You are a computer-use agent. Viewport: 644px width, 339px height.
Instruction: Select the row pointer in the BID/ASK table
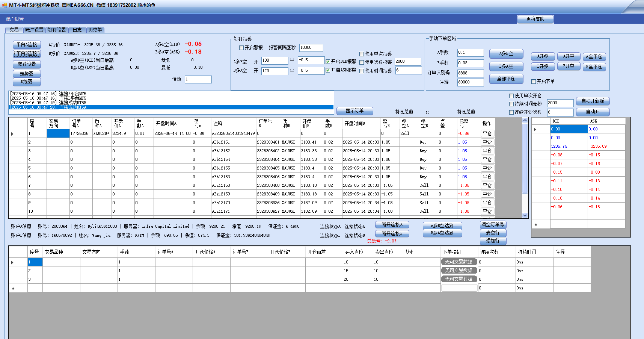535,129
